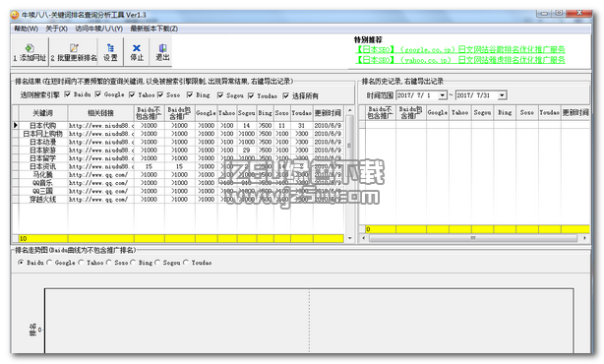Click the Sogou value 29 in 日本旅游 row
Image resolution: width=604 pixels, height=364 pixels.
[247, 150]
